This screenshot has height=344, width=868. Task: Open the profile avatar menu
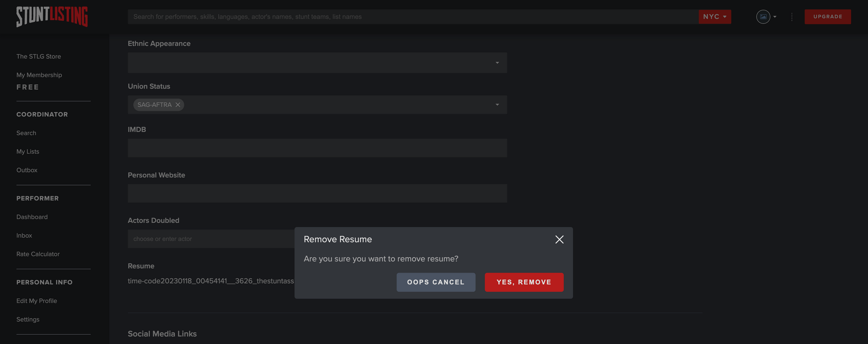(763, 16)
